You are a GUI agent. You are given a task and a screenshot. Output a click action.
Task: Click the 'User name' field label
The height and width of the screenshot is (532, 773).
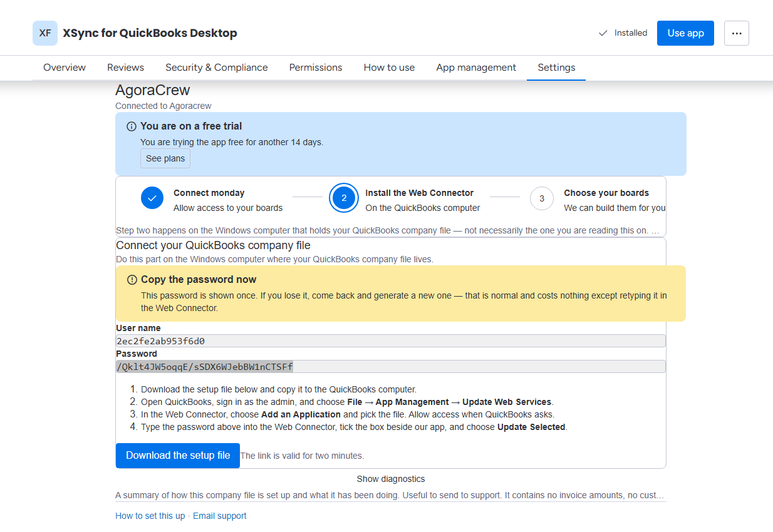click(x=138, y=328)
